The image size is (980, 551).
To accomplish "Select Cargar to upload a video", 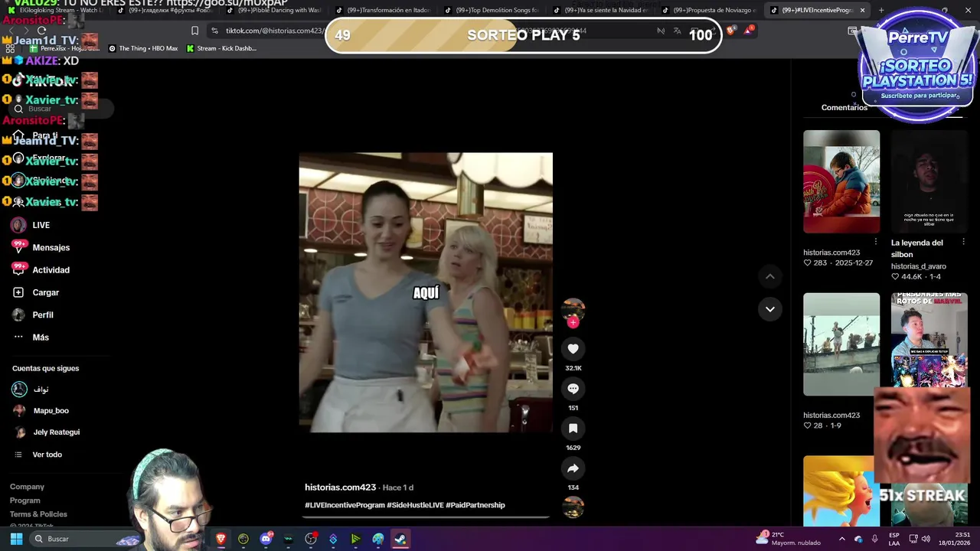I will tap(46, 292).
